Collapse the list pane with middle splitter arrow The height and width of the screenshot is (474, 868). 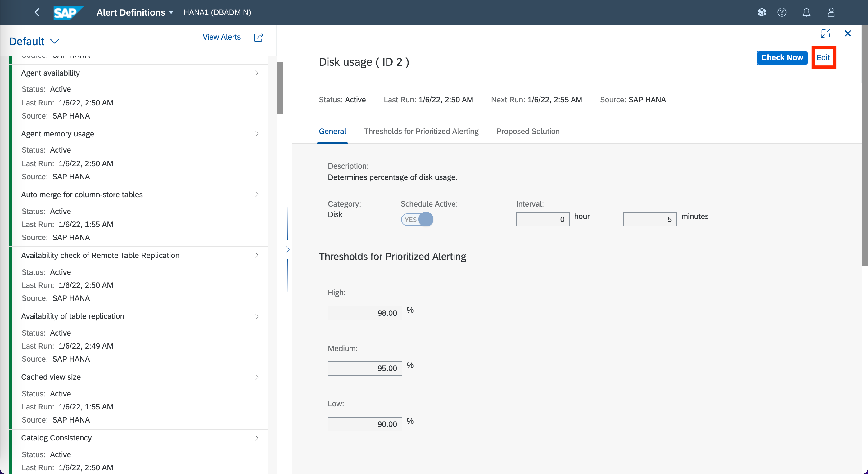288,250
